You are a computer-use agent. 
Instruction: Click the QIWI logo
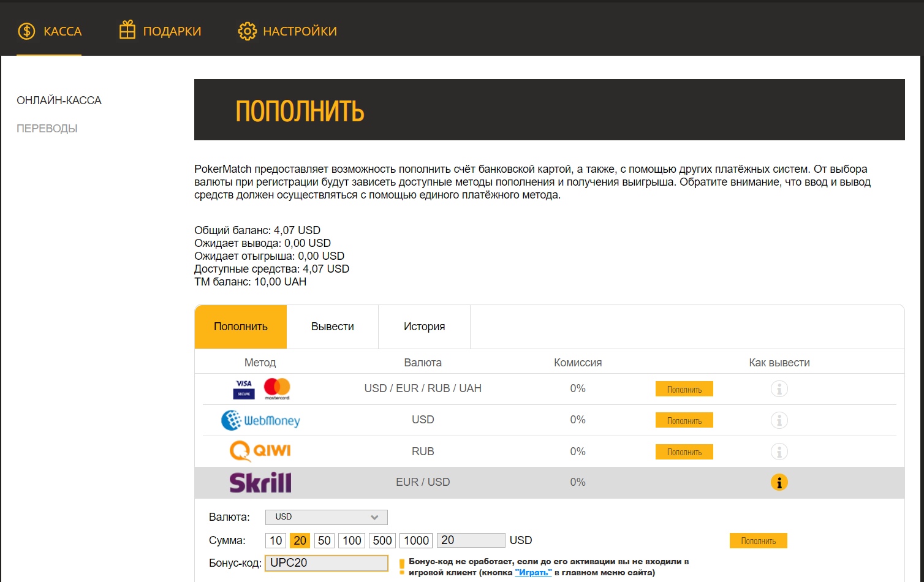tap(260, 452)
